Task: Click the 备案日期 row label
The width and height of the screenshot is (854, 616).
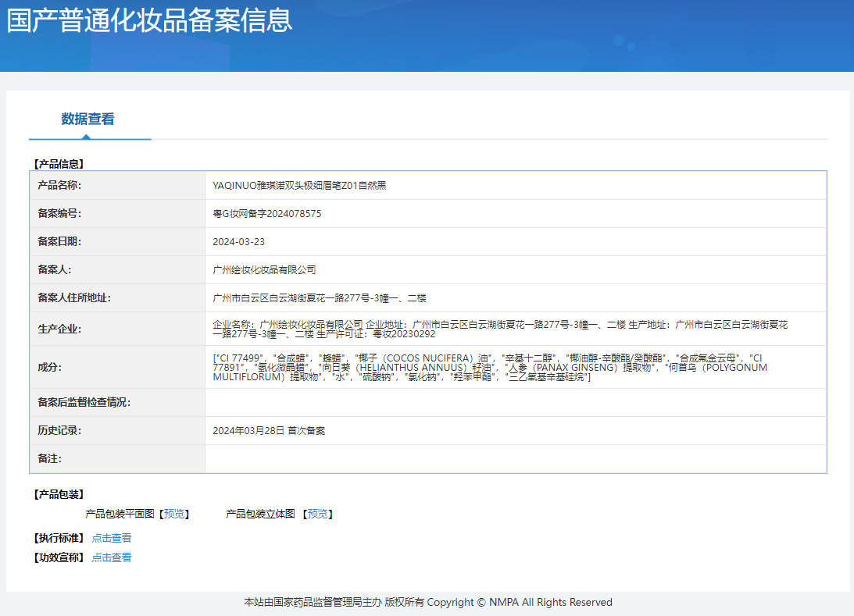Action: [x=59, y=241]
